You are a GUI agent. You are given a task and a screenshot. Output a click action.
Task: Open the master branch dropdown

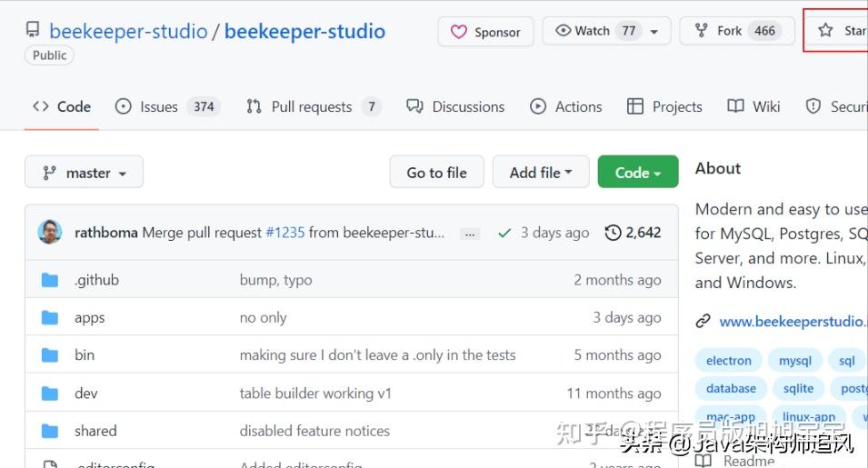coord(85,173)
